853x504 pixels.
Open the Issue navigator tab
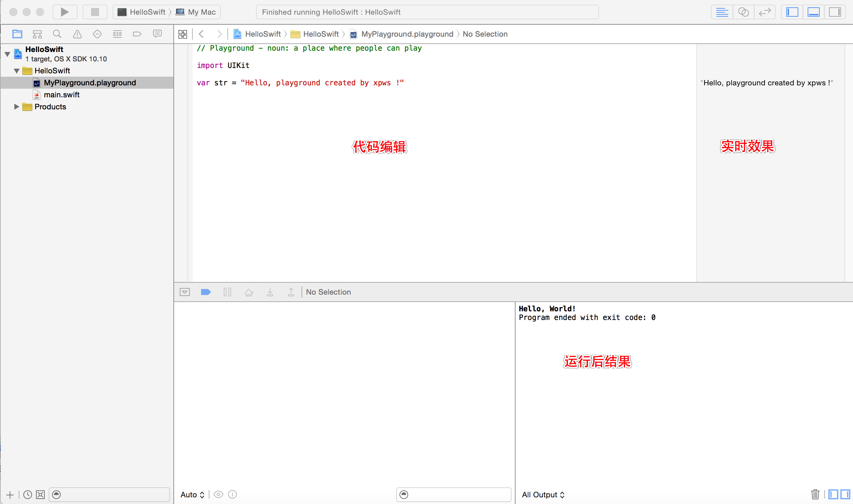tap(77, 34)
